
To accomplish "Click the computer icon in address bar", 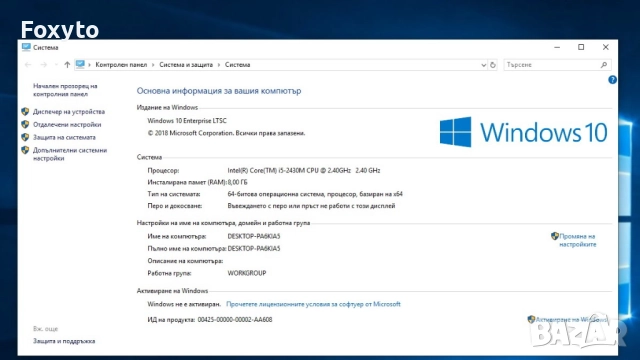I will click(80, 64).
